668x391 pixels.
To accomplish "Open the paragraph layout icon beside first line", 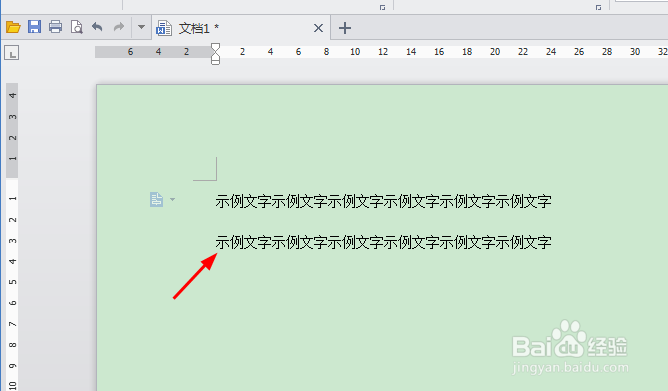I will coord(156,199).
